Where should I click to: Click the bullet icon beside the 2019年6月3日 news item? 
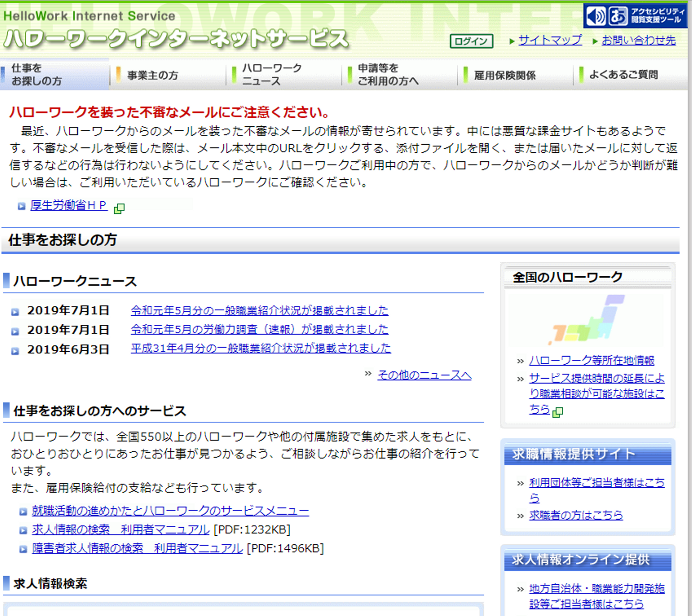point(15,351)
